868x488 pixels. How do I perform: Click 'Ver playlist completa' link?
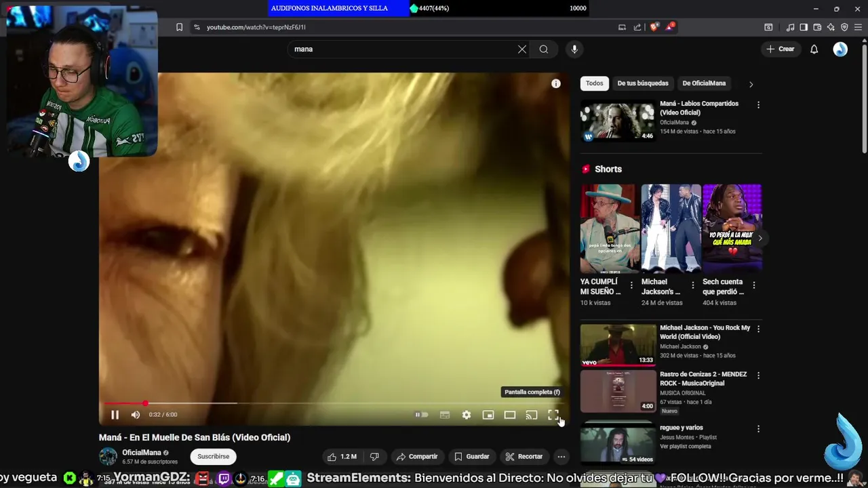click(x=686, y=447)
